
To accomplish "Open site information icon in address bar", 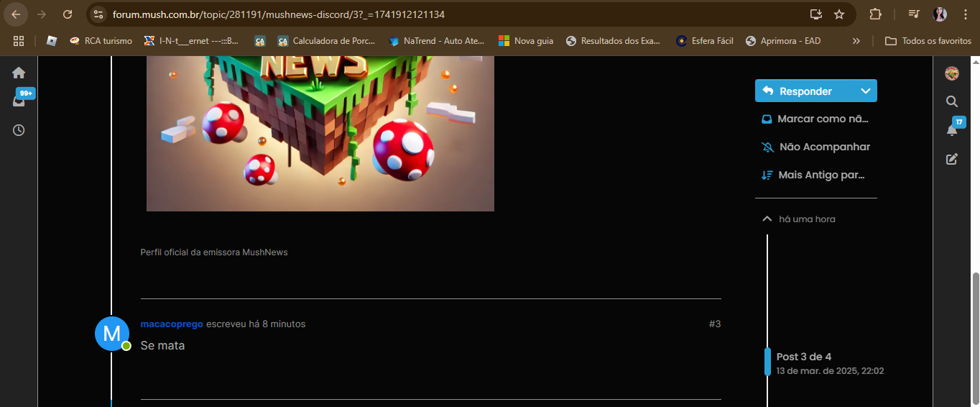I will (x=99, y=14).
